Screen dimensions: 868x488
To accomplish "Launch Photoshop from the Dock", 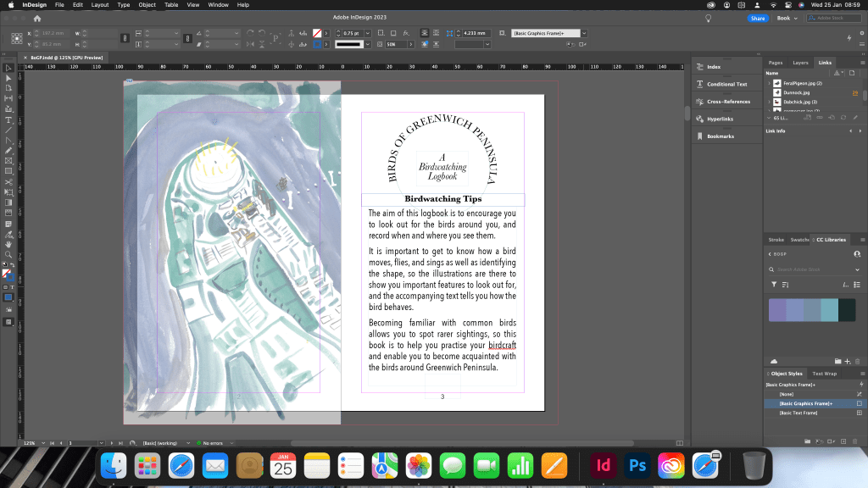I will coord(637,465).
